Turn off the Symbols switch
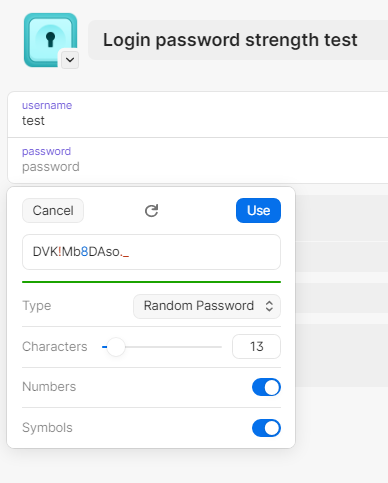Viewport: 388px width, 483px height. coord(266,428)
